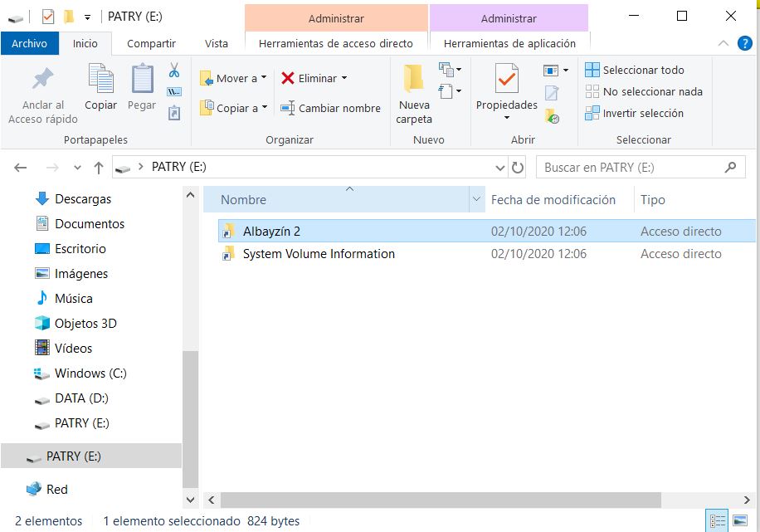Open the Nombre column filter dropdown

pyautogui.click(x=476, y=199)
